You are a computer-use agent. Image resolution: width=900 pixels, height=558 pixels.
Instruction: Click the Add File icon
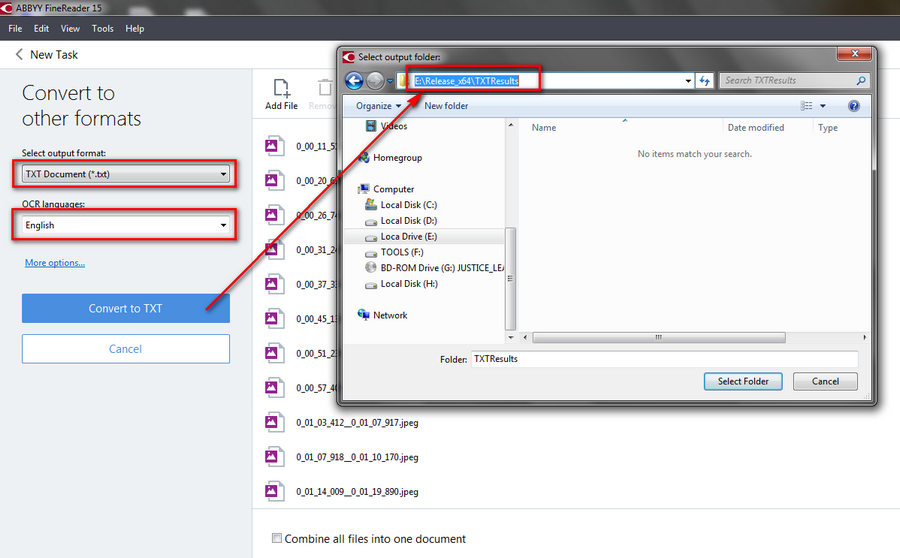point(281,88)
